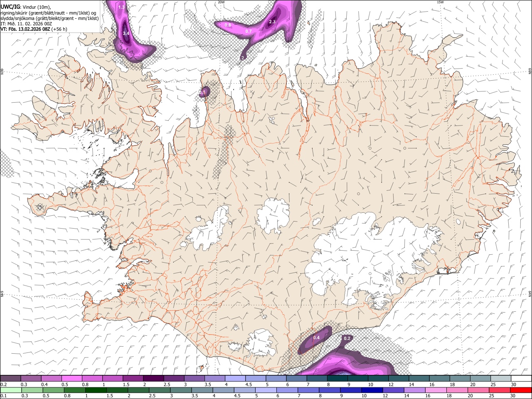Click the 'VT: Fös. 13.02.2026 08Z (+56 h)' line

click(x=34, y=29)
